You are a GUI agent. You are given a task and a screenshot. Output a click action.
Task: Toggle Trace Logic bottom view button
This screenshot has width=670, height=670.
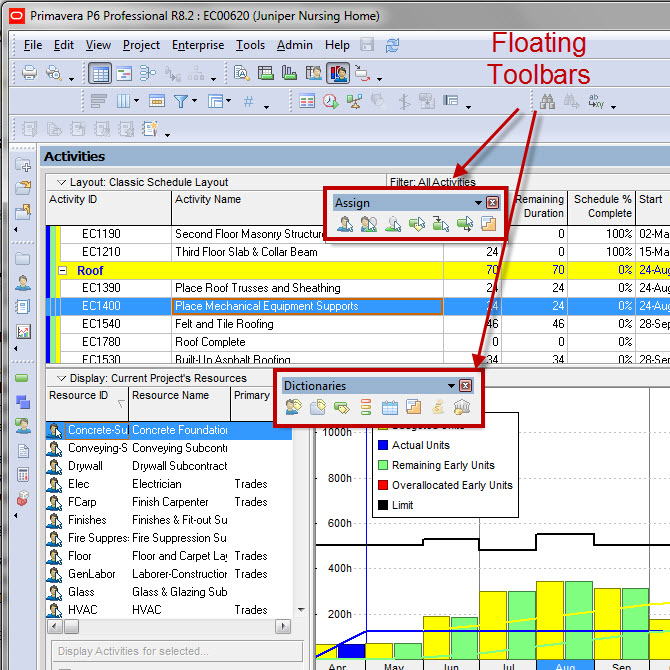click(x=362, y=73)
